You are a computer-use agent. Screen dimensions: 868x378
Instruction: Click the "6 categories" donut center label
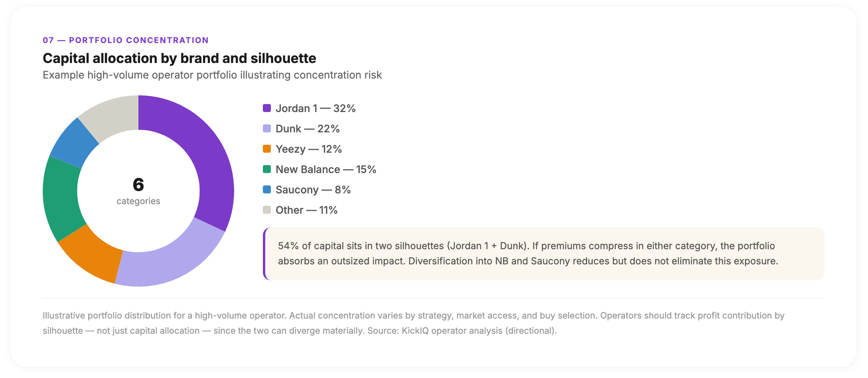[138, 191]
